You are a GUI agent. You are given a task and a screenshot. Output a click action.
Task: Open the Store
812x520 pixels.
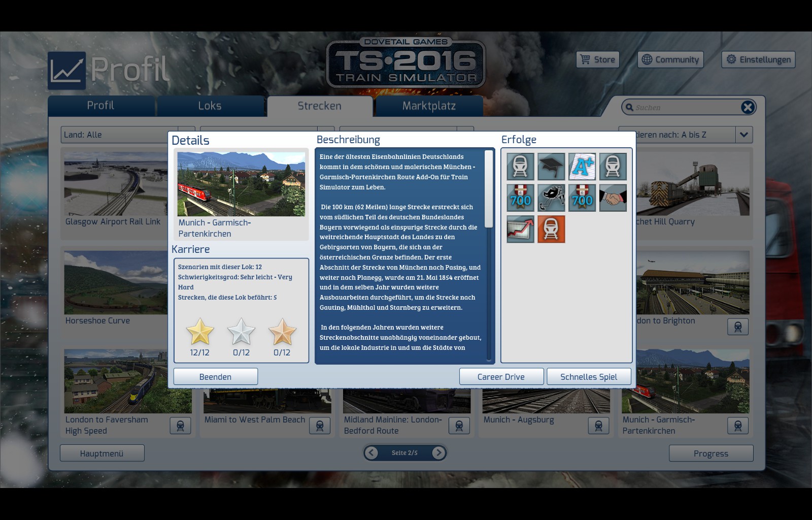pyautogui.click(x=598, y=59)
